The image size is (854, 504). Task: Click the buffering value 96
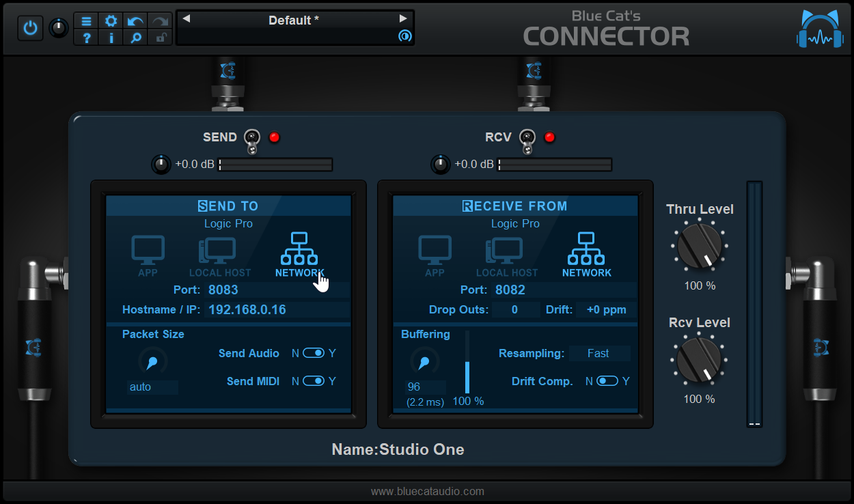pyautogui.click(x=426, y=387)
